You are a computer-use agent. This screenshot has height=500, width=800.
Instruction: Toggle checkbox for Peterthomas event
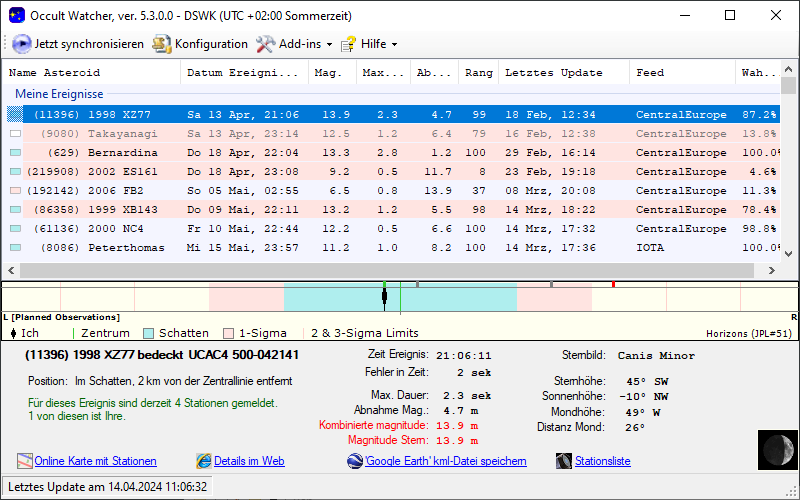(x=15, y=247)
